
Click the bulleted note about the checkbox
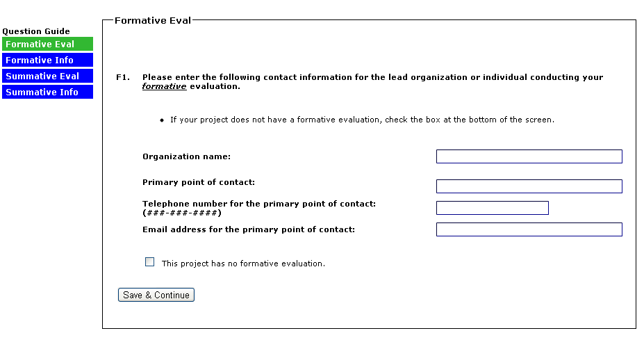click(x=361, y=120)
